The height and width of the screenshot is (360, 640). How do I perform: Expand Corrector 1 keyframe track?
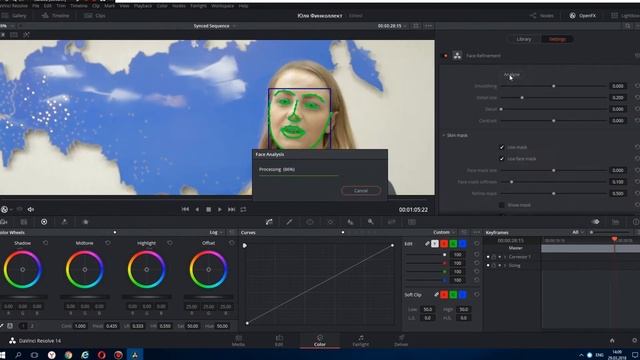505,257
